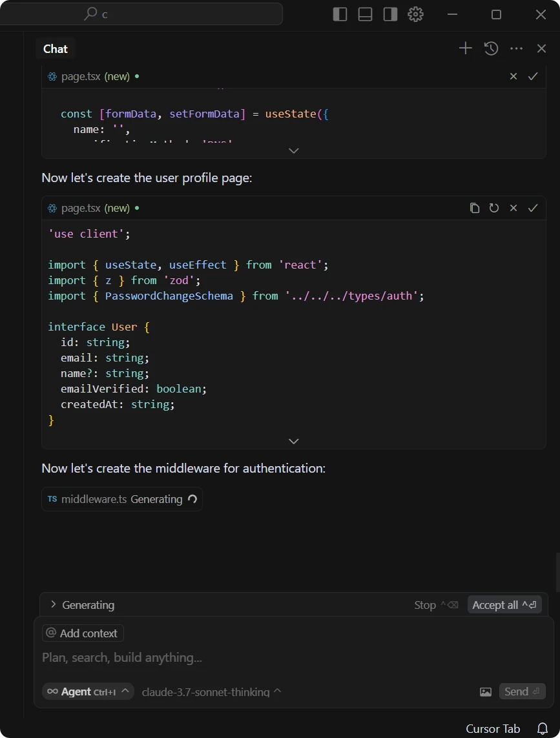Click the Add context button
This screenshot has width=560, height=738.
coord(83,633)
